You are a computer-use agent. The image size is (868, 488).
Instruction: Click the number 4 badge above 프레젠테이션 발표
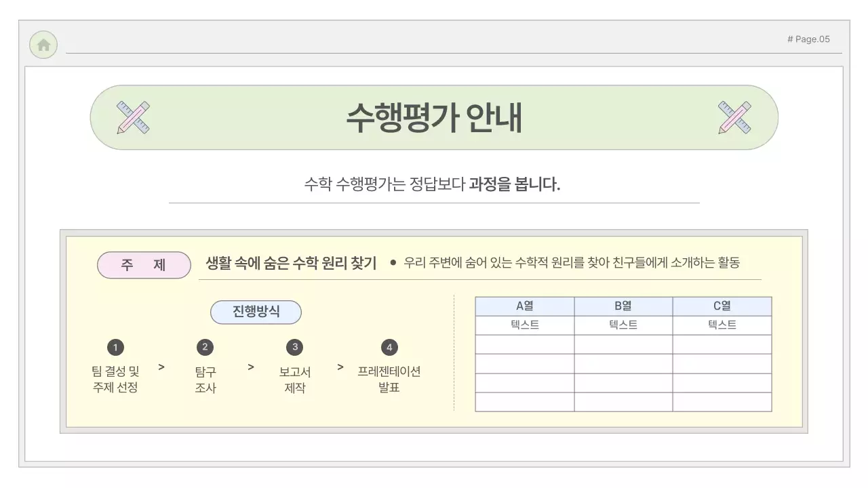click(x=389, y=348)
